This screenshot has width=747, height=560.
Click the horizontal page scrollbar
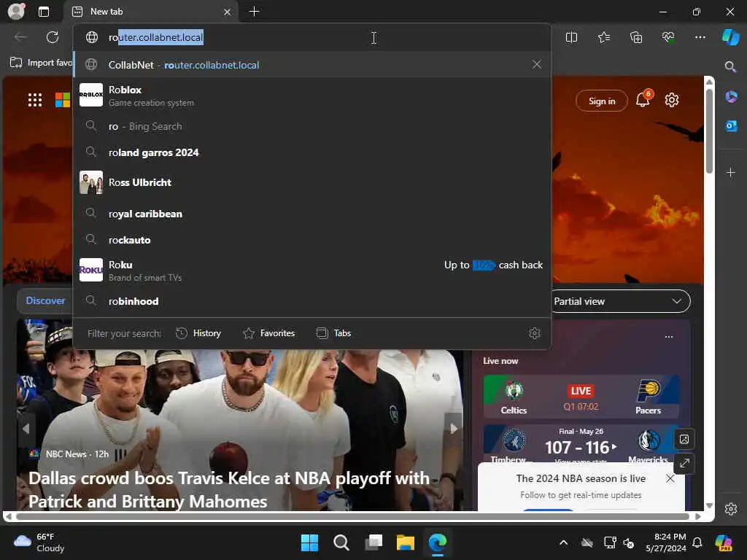click(x=352, y=516)
